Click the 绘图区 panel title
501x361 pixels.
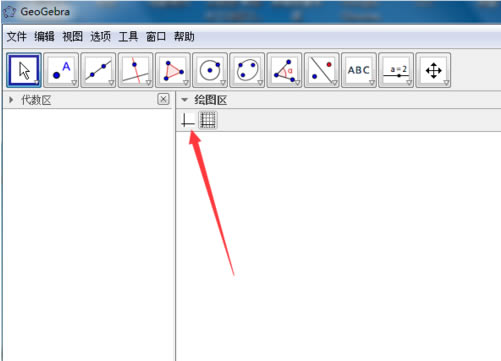tap(211, 100)
